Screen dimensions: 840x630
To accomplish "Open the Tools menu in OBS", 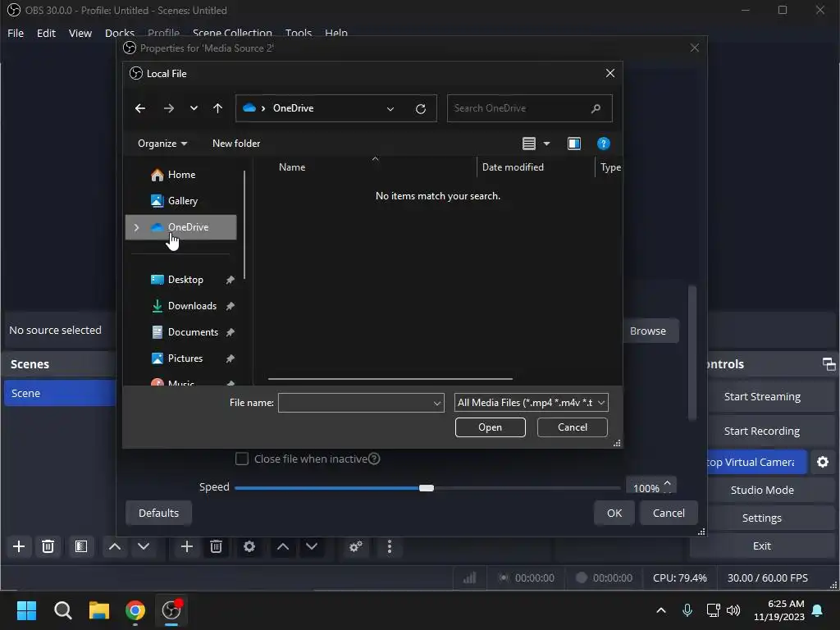I will pos(299,33).
